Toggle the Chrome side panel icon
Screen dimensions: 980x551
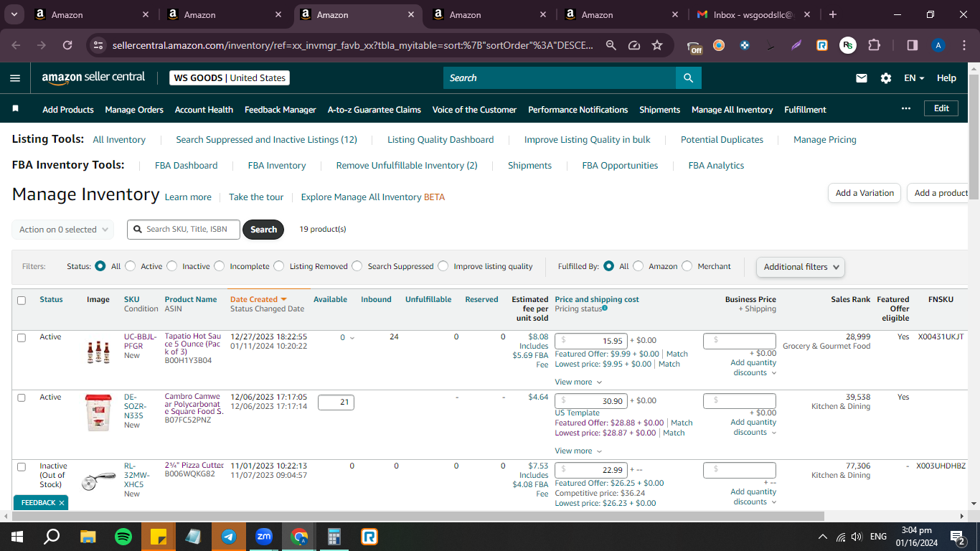click(x=913, y=45)
